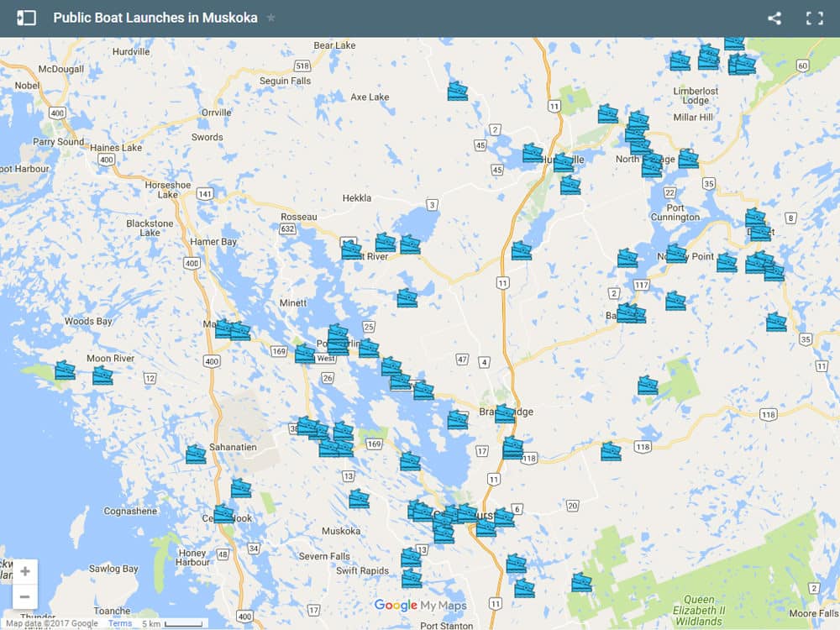Screen dimensions: 840x630
Task: Click the Google My Maps logo
Action: 420,605
